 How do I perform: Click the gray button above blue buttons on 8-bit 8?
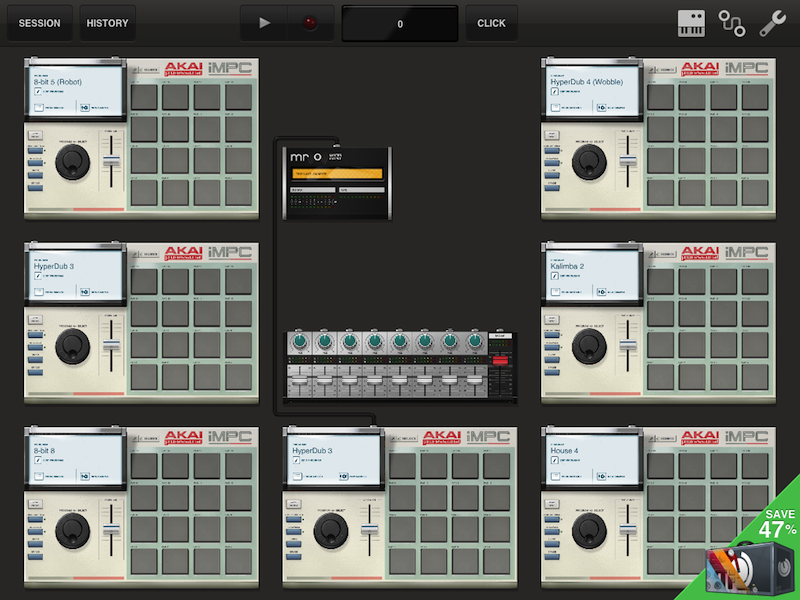click(35, 504)
